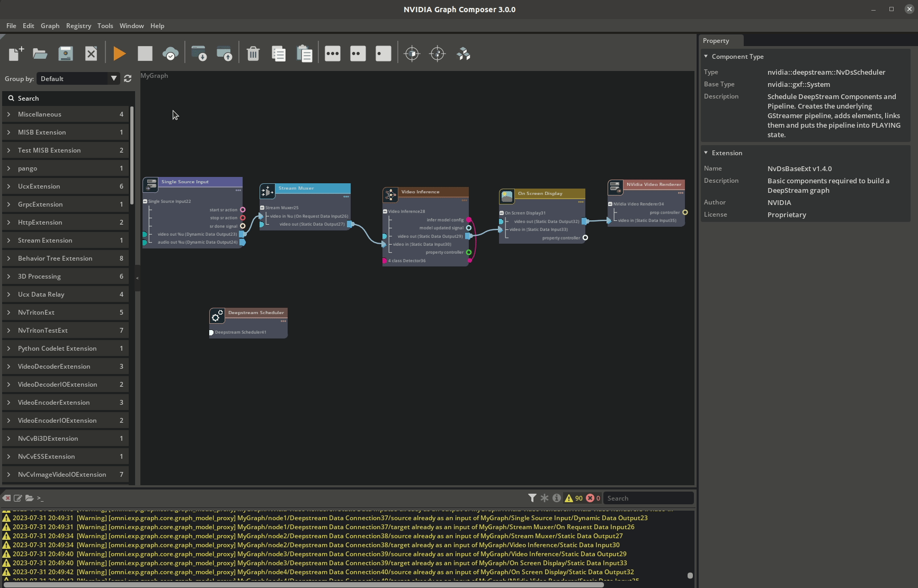Collapse the Extension property section

coord(706,153)
